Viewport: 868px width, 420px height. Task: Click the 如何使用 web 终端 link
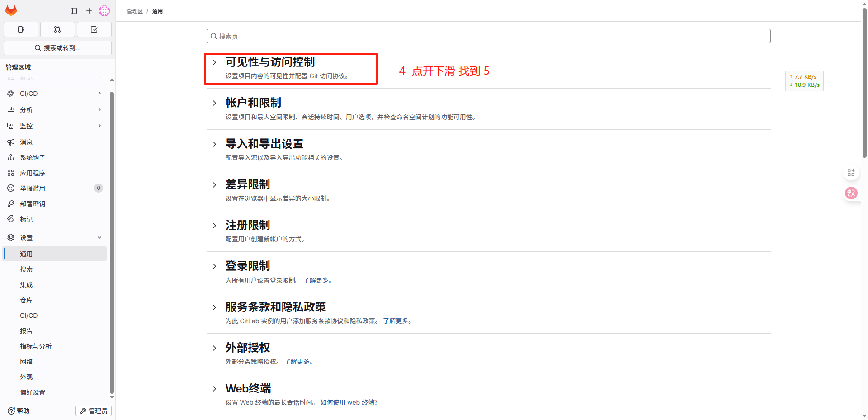pyautogui.click(x=348, y=402)
